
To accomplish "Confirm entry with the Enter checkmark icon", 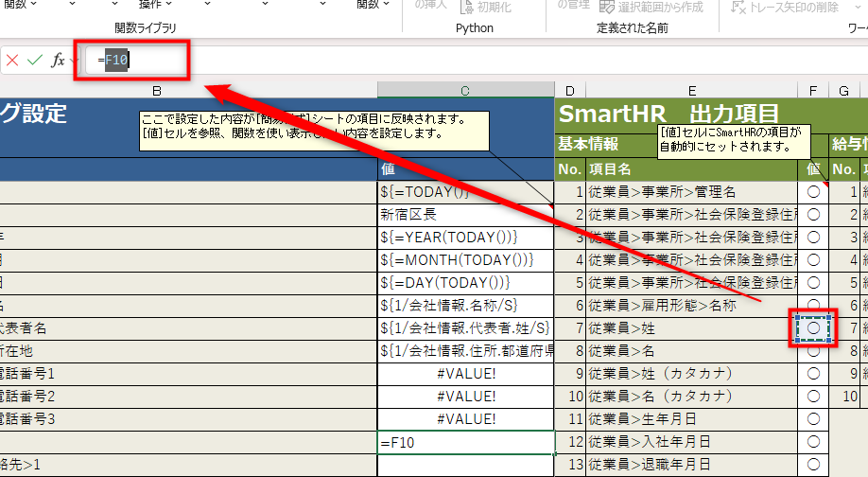I will pyautogui.click(x=35, y=61).
